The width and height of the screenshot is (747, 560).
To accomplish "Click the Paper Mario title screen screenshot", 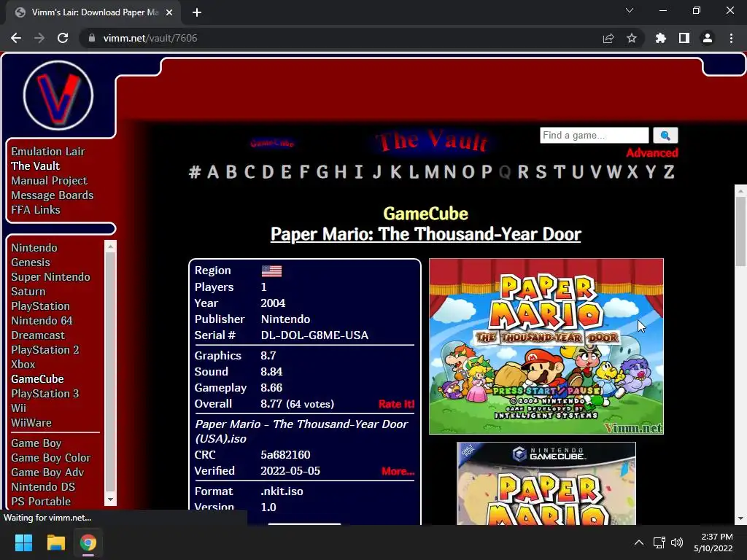I will (546, 346).
